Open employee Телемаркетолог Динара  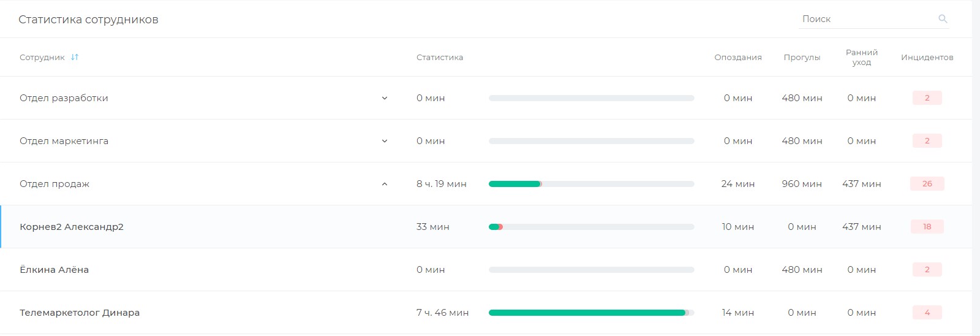click(x=80, y=313)
